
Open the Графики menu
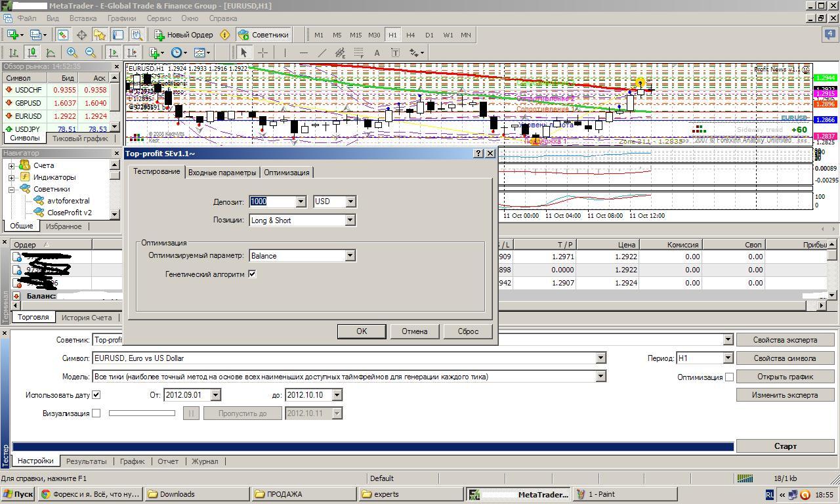pyautogui.click(x=122, y=18)
